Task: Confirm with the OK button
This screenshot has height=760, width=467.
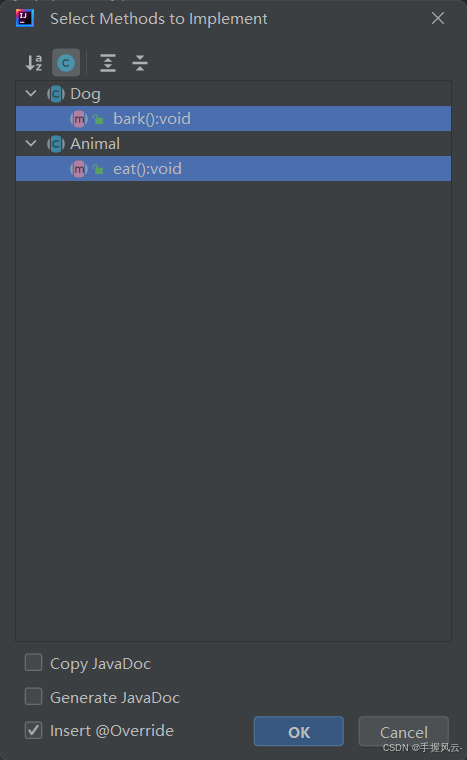Action: (299, 731)
